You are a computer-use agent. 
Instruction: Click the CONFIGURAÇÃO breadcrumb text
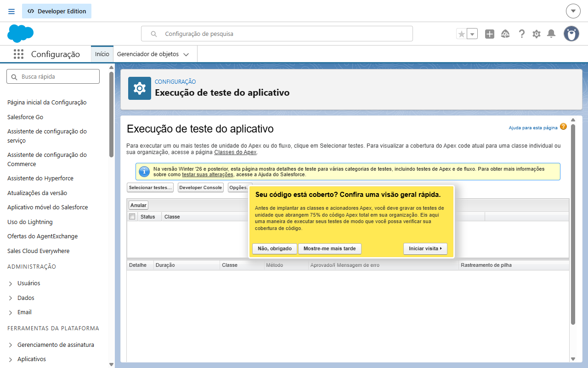point(175,82)
